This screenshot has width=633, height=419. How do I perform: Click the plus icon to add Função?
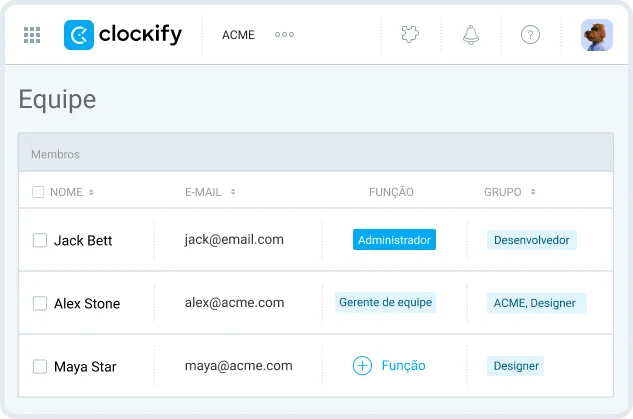[x=362, y=366]
